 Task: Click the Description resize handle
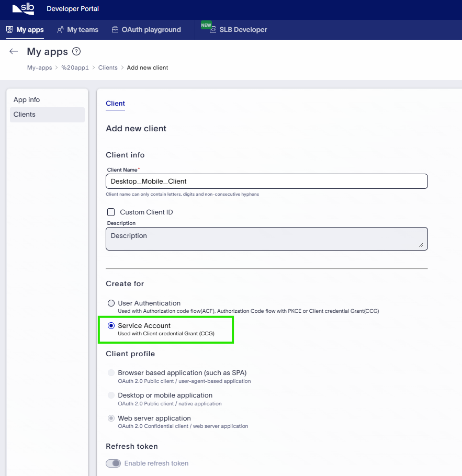(421, 245)
